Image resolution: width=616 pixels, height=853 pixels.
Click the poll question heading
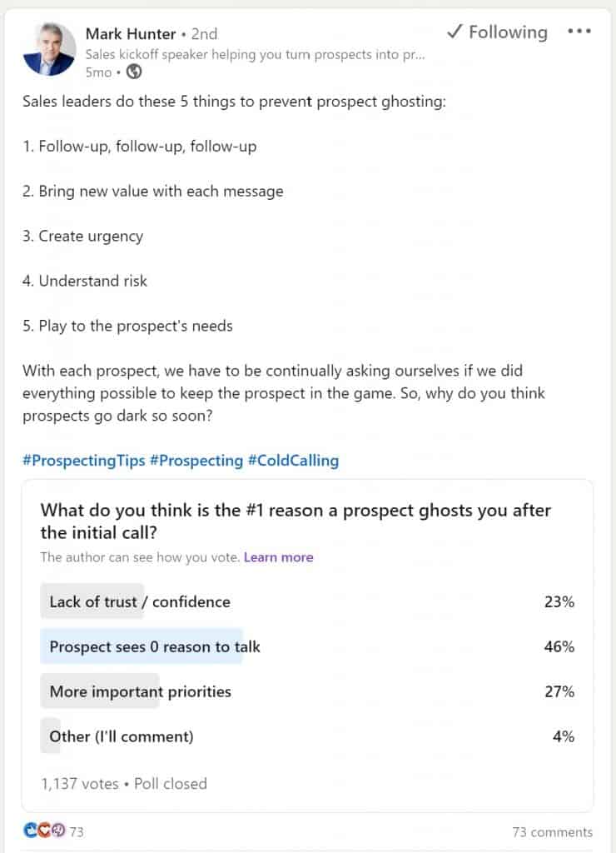(296, 521)
